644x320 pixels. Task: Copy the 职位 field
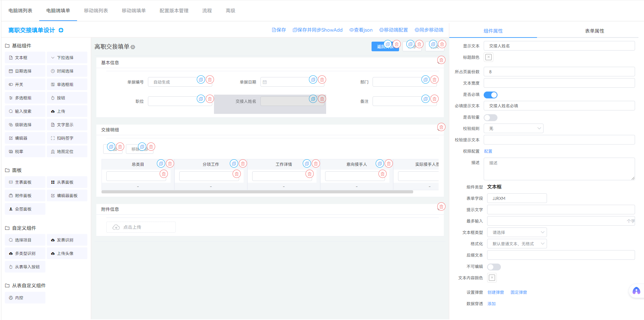(201, 99)
